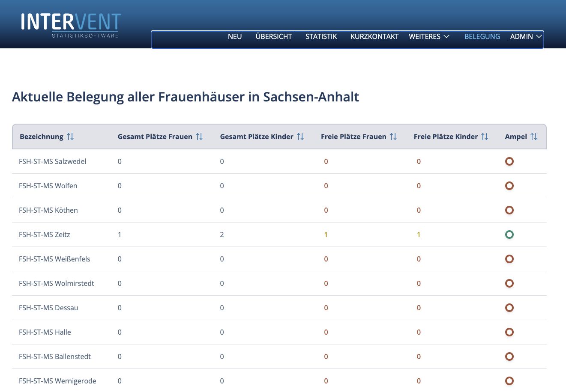The width and height of the screenshot is (566, 392).
Task: Click Ampel indicator for Ballenstedt row
Action: [509, 356]
